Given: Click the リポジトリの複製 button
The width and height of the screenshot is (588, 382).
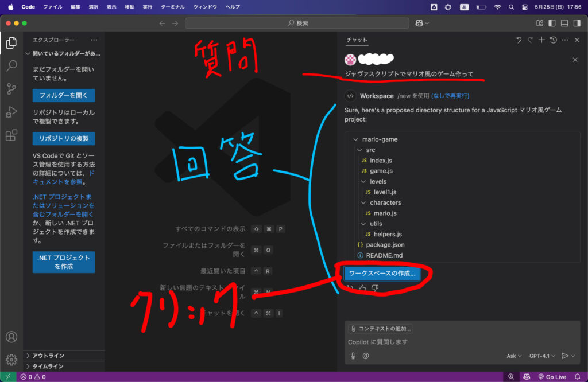Looking at the screenshot, I should click(x=64, y=139).
